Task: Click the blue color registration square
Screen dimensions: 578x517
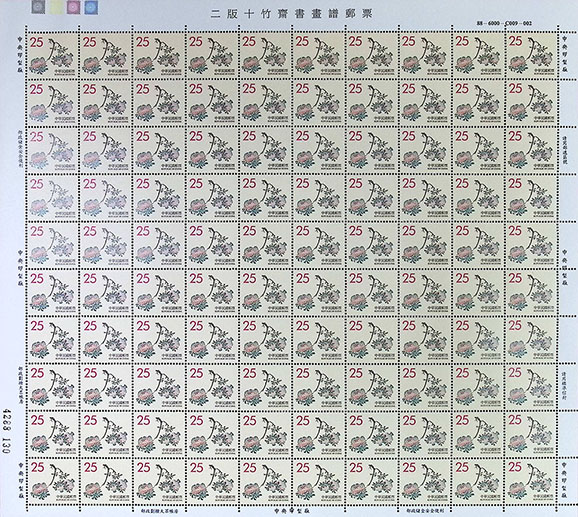Action: 91,7
